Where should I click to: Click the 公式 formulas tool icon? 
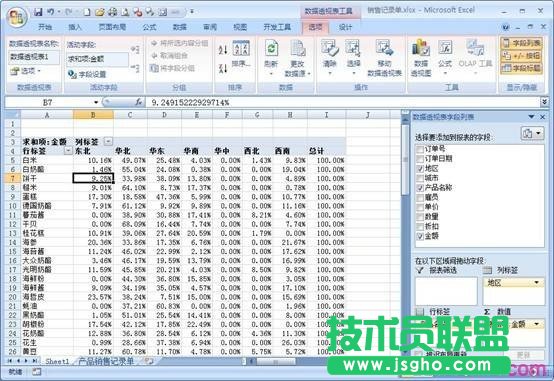point(445,57)
